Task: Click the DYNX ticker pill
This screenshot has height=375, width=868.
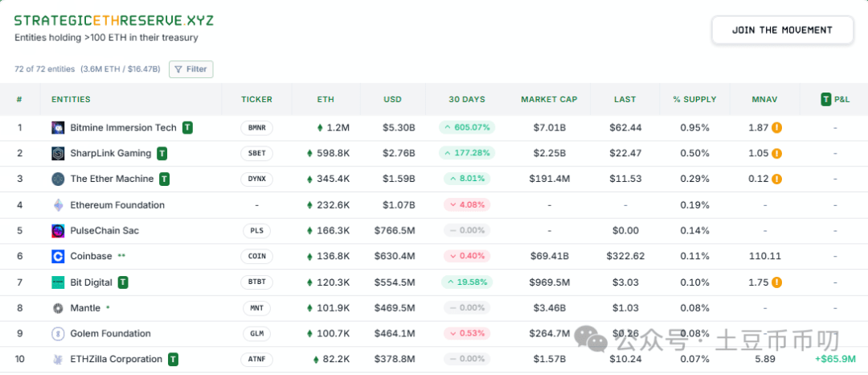Action: [x=257, y=179]
